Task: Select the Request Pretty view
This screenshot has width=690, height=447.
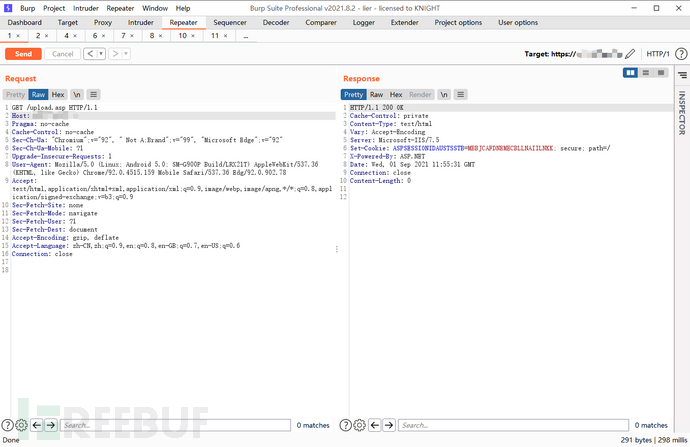Action: (15, 95)
